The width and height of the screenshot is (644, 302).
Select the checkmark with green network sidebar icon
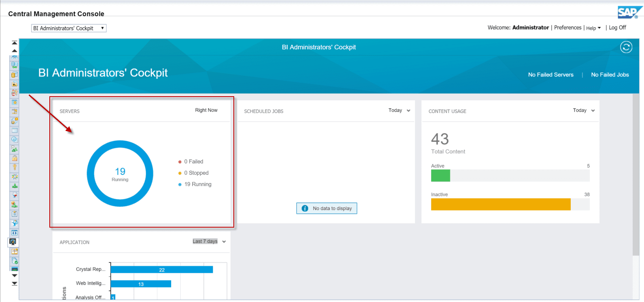15,149
